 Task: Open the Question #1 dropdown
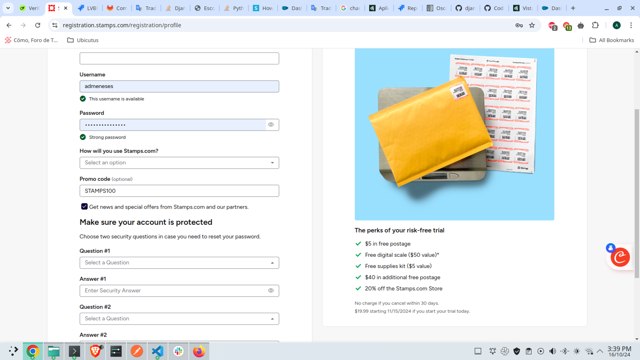click(179, 263)
